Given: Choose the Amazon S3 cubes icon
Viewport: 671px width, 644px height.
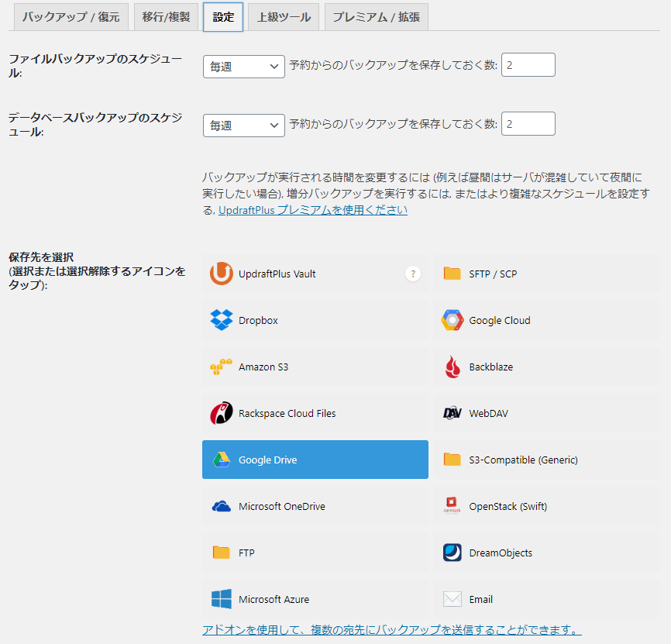Looking at the screenshot, I should tap(221, 367).
